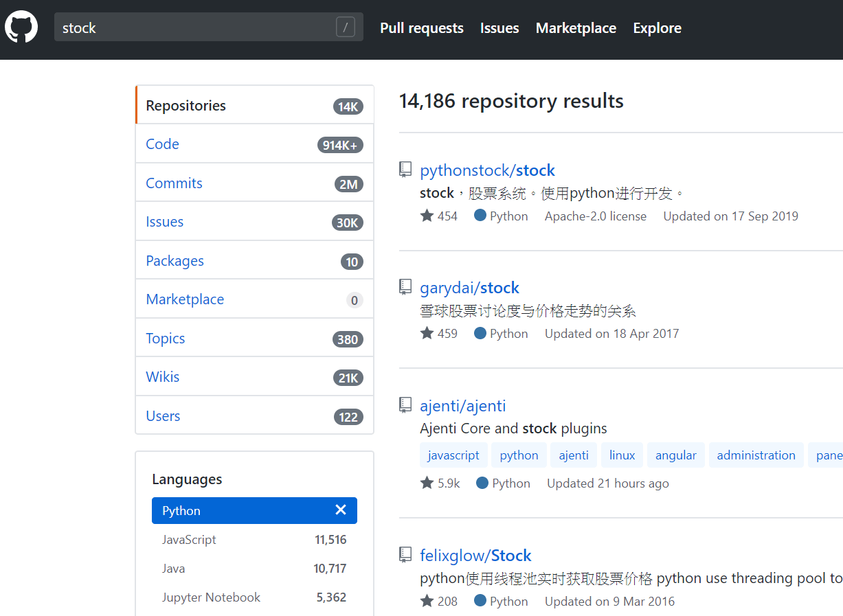The height and width of the screenshot is (616, 843).
Task: Remove Python language filter with X
Action: (341, 510)
